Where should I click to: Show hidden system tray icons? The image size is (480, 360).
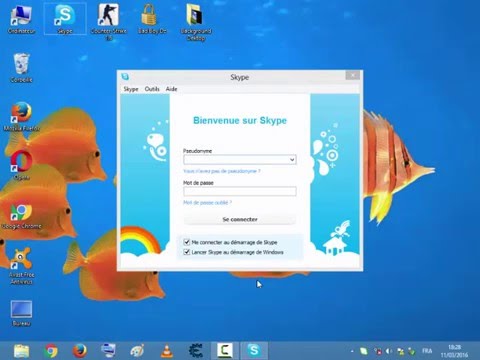(352, 351)
